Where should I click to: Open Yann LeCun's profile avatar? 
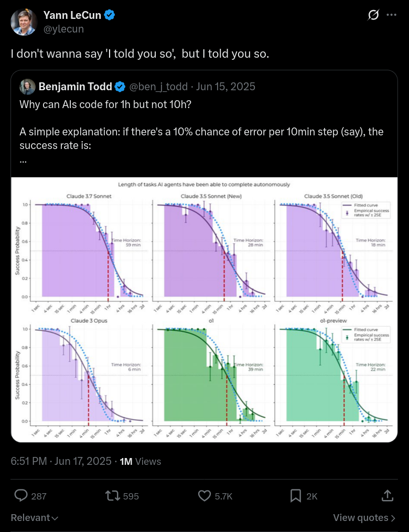24,22
